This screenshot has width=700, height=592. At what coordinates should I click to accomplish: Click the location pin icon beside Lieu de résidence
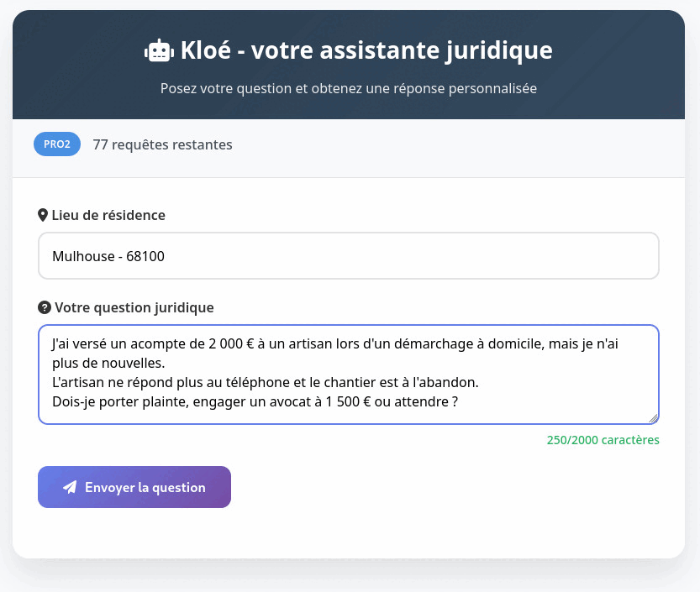coord(44,214)
